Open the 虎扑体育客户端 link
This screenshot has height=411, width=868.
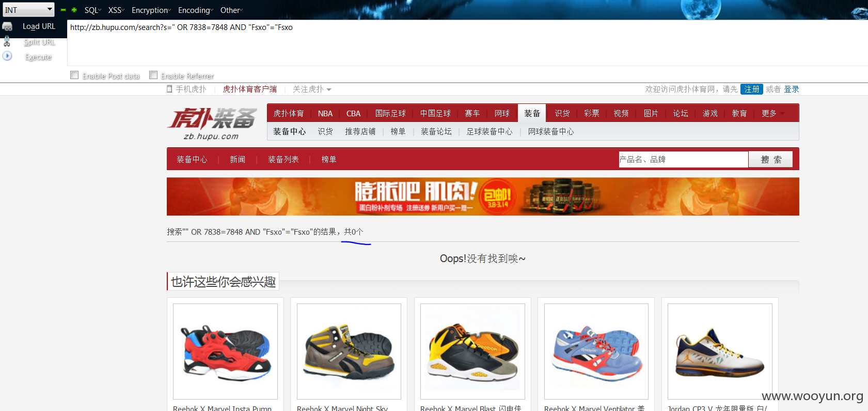(250, 89)
